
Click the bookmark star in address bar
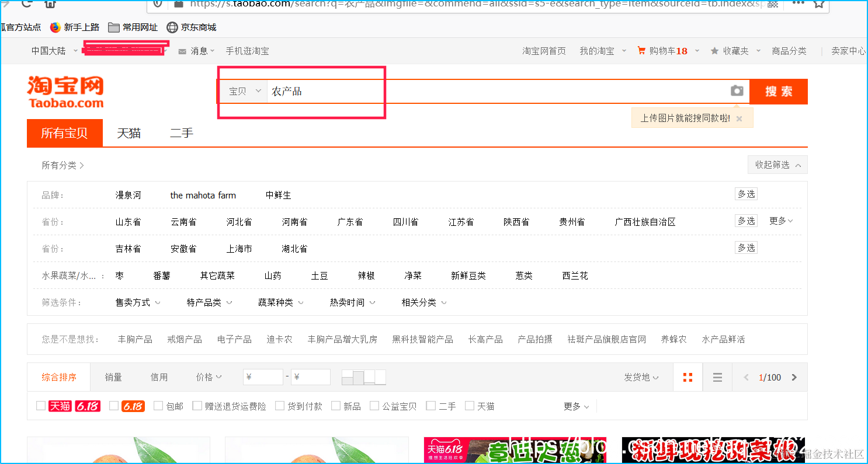point(818,4)
